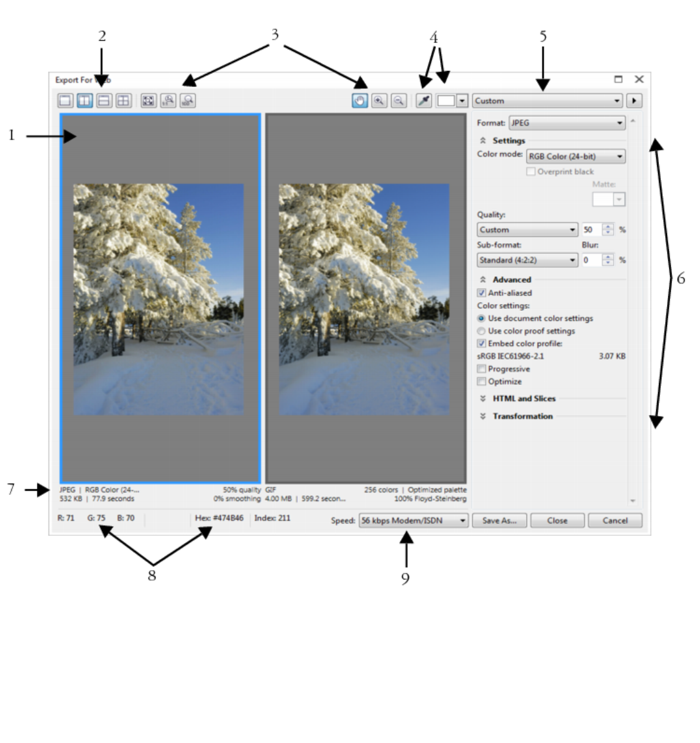Collapse the Advanced section

point(483,280)
